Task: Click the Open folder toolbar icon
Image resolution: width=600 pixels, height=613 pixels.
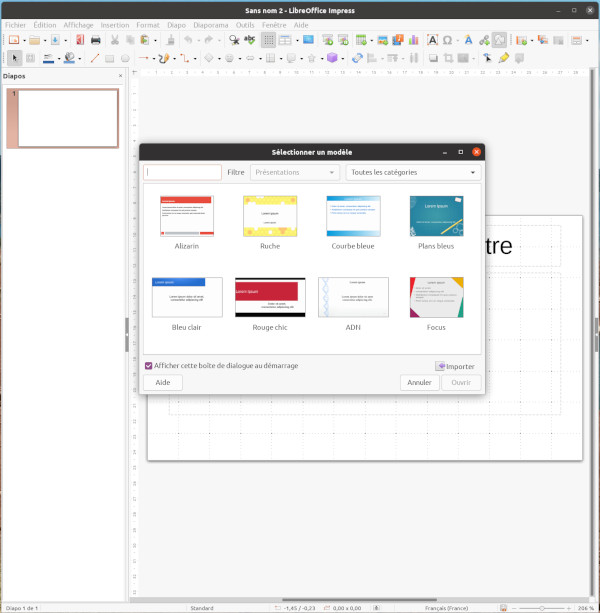Action: [35, 40]
